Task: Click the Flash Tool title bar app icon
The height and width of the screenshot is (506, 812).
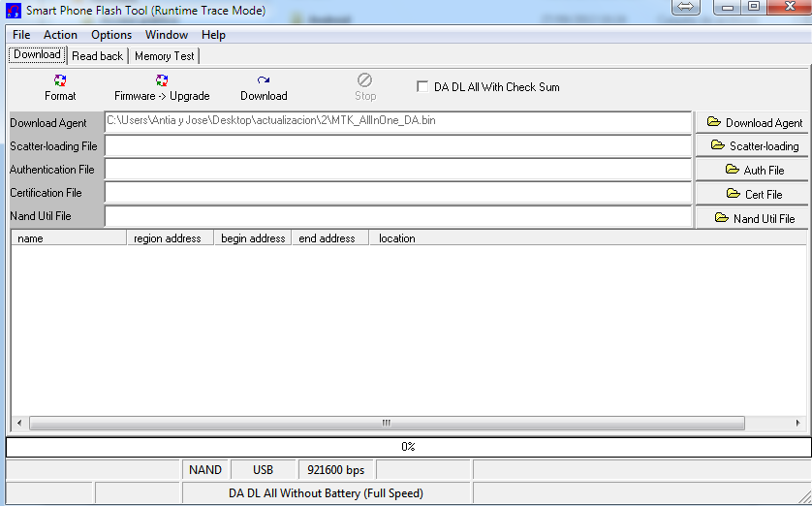Action: coord(13,11)
